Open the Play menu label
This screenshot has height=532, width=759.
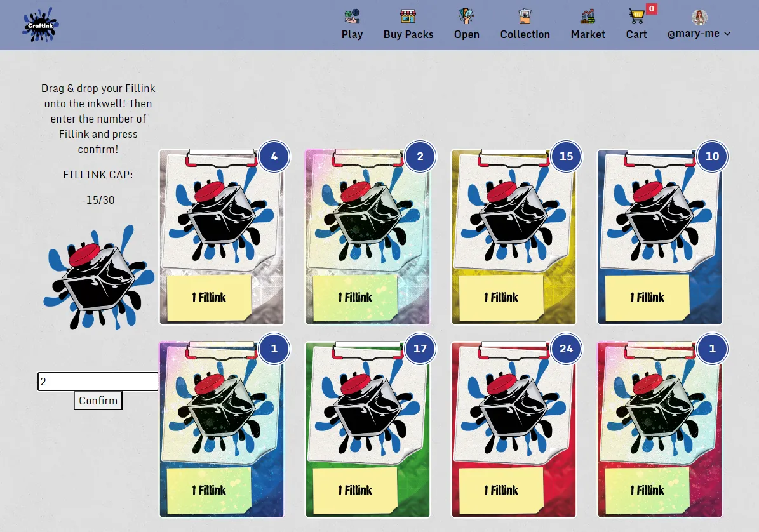pyautogui.click(x=352, y=34)
